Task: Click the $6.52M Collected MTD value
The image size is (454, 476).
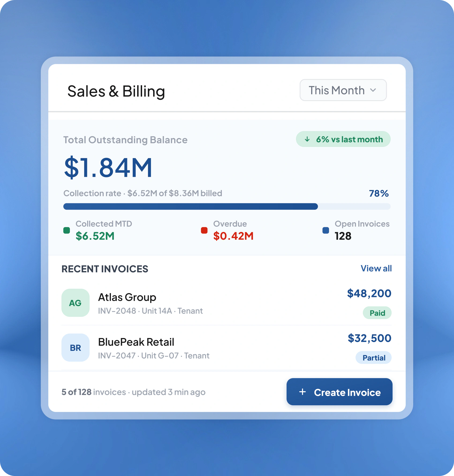Action: [x=95, y=236]
